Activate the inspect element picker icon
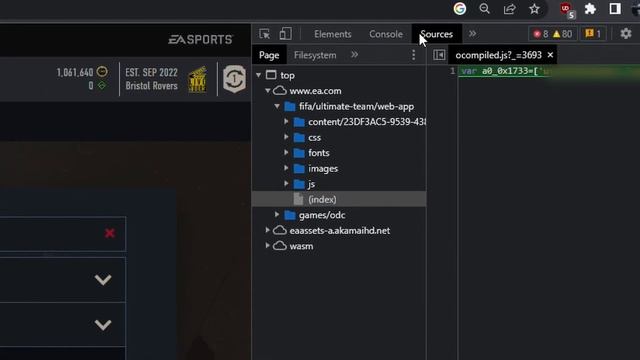The width and height of the screenshot is (640, 360). 264,34
